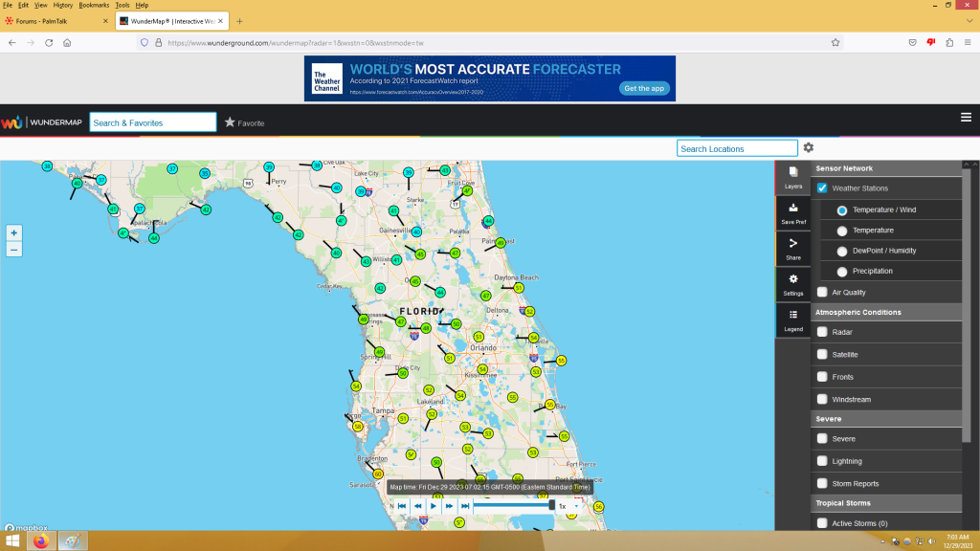
Task: Click the gear icon beside Search Locations
Action: 808,148
